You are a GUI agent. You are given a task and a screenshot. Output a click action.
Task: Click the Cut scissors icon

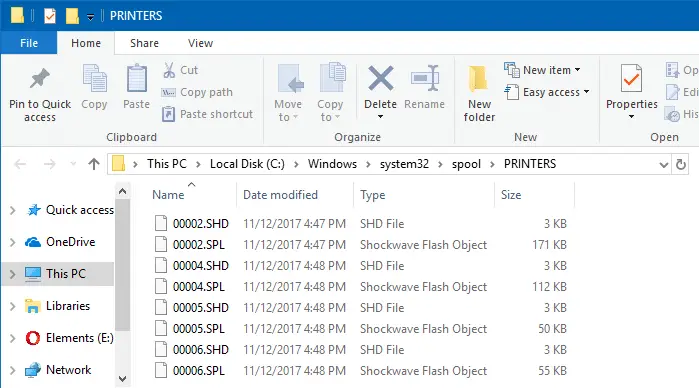coord(169,70)
